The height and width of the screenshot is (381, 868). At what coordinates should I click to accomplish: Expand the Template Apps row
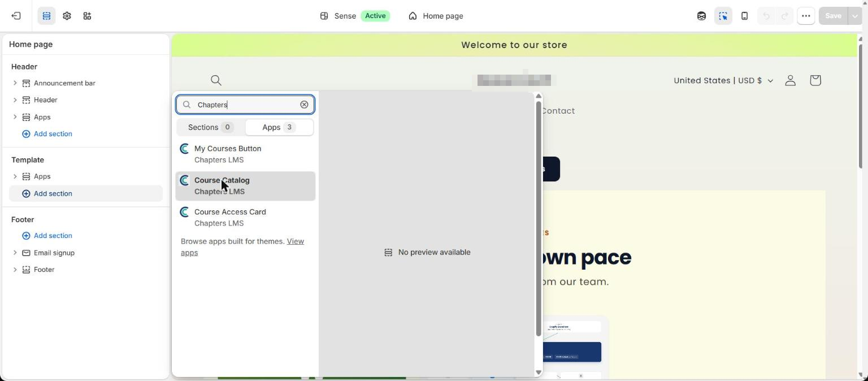coord(15,176)
